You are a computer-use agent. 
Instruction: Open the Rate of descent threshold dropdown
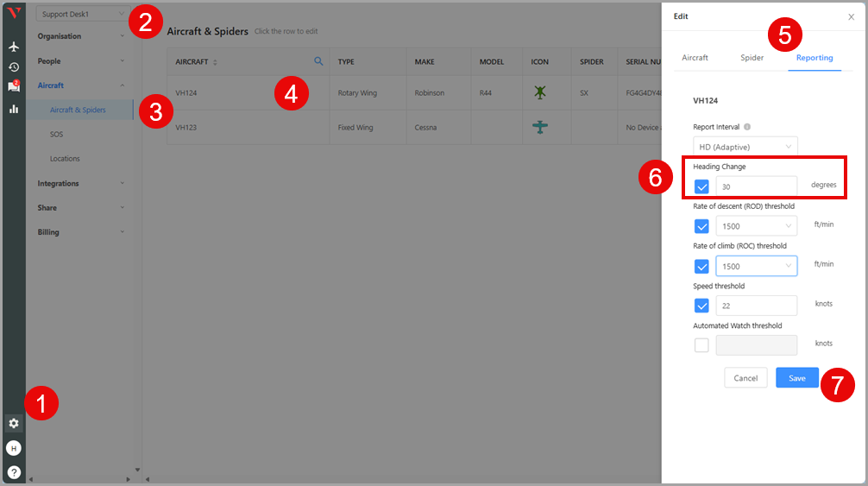tap(756, 226)
